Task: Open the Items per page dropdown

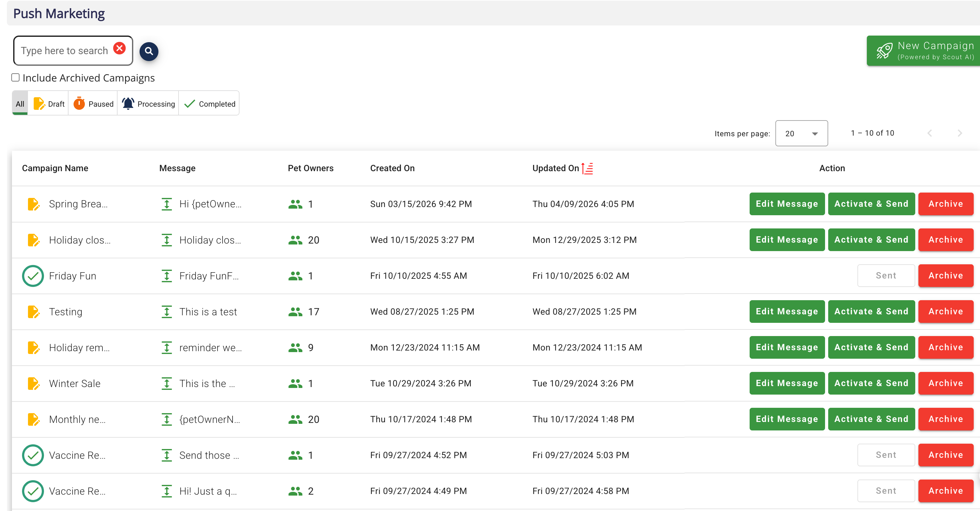Action: (x=801, y=133)
